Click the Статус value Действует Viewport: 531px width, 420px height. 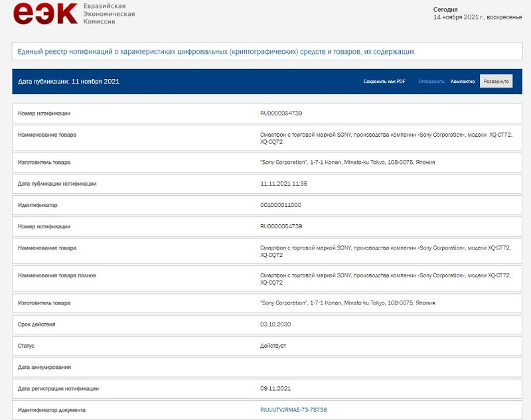click(273, 346)
